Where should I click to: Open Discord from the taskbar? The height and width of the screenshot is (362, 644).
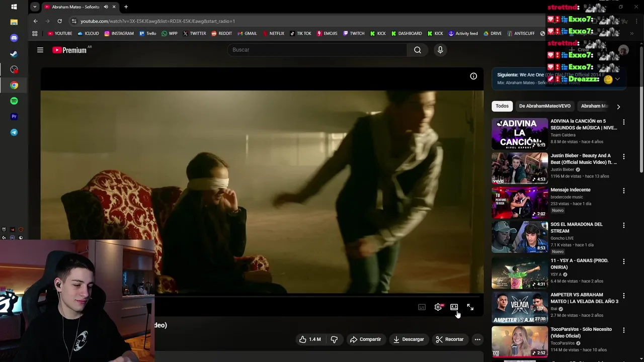pyautogui.click(x=14, y=38)
